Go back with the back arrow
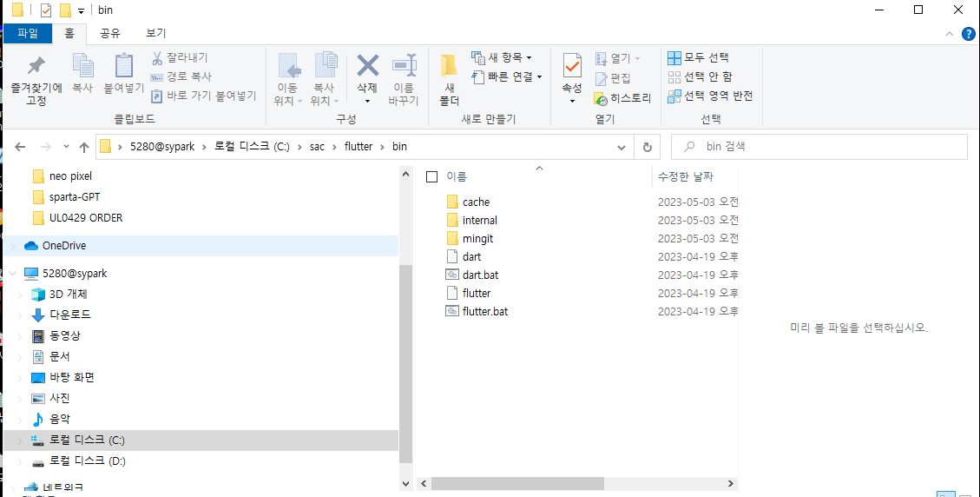Image resolution: width=980 pixels, height=497 pixels. tap(20, 147)
